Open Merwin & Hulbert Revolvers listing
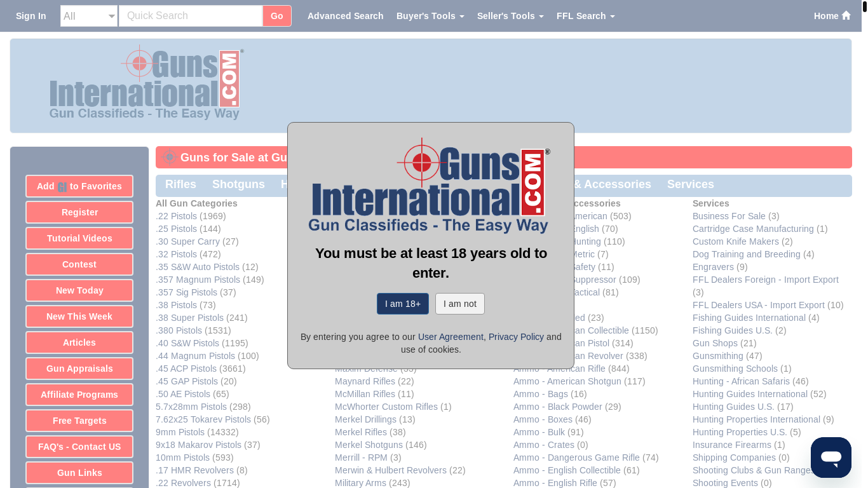 [x=391, y=470]
